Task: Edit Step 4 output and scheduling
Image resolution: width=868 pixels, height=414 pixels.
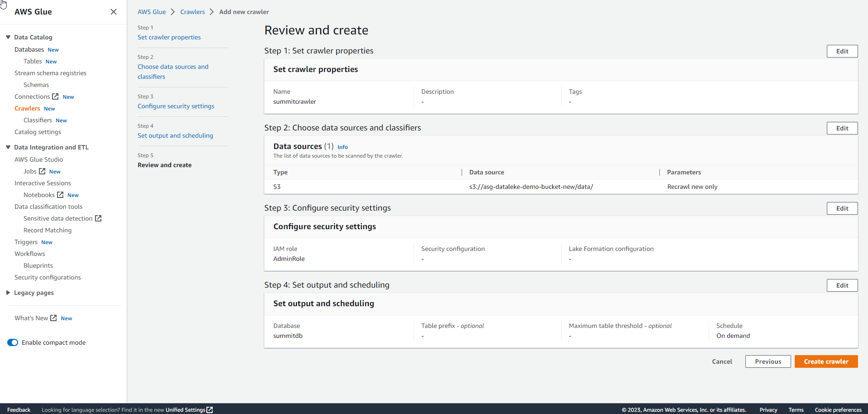Action: (x=842, y=285)
